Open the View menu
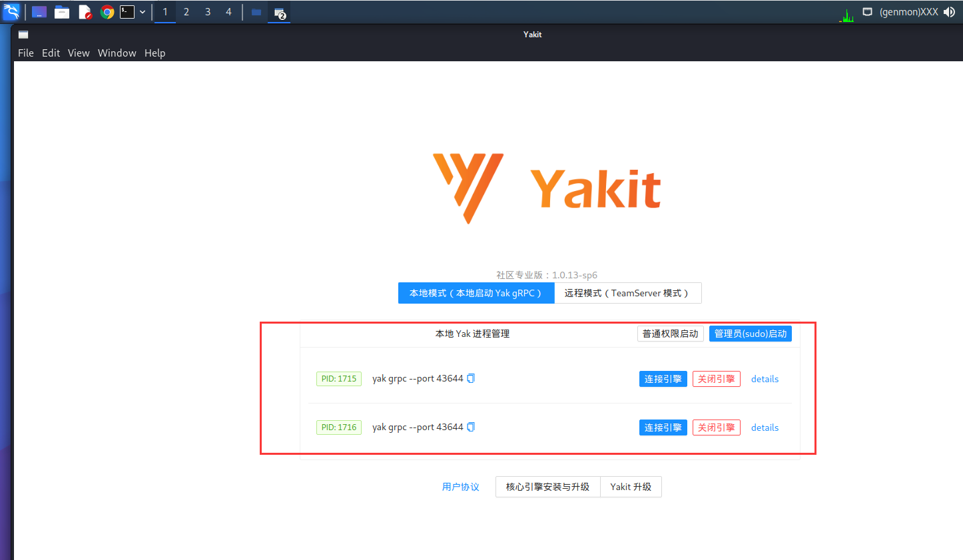Image resolution: width=963 pixels, height=560 pixels. 79,53
